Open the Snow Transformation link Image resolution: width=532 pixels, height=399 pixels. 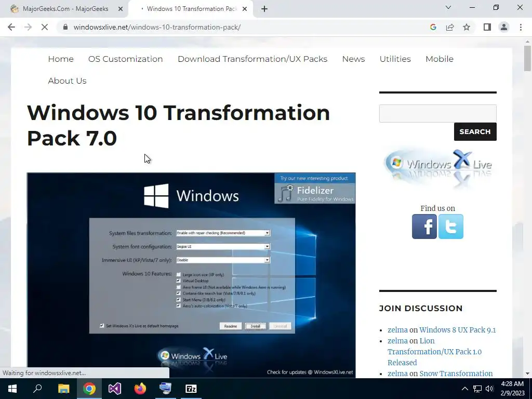[x=456, y=373]
